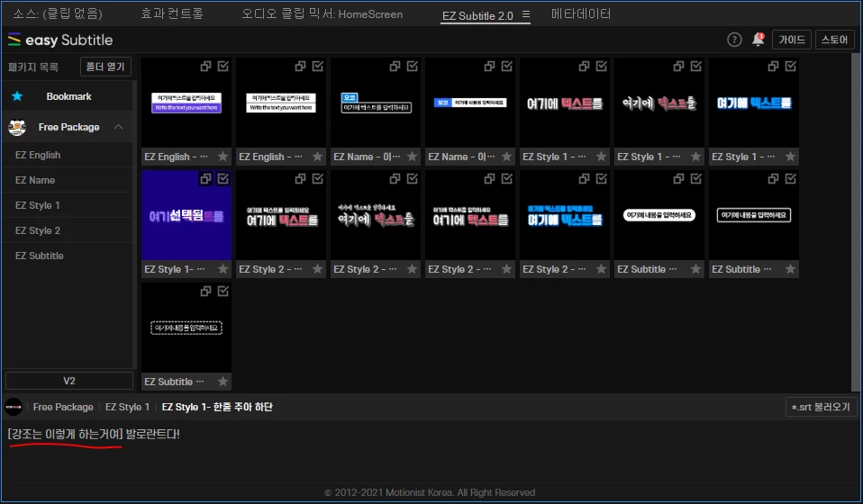Check the blue-tag EZ Name preset checkbox
863x504 pixels.
(x=507, y=66)
